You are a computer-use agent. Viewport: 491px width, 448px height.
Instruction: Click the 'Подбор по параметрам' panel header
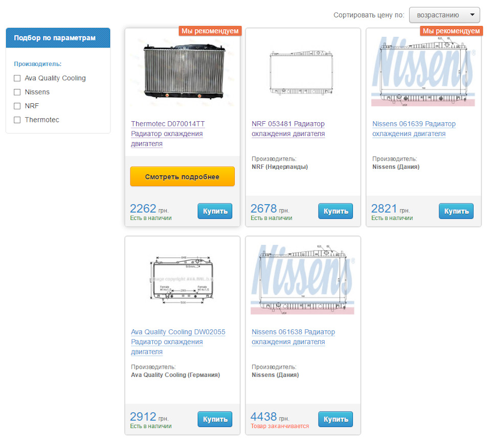point(58,38)
